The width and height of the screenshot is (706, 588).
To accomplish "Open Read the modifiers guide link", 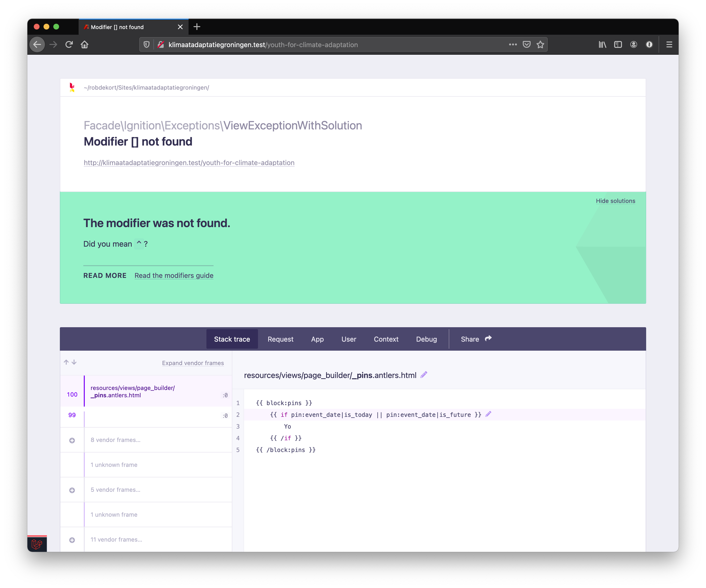I will [x=174, y=275].
